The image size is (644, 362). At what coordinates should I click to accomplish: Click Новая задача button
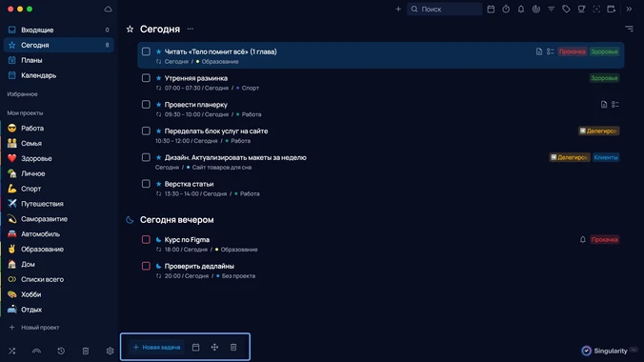pyautogui.click(x=156, y=347)
